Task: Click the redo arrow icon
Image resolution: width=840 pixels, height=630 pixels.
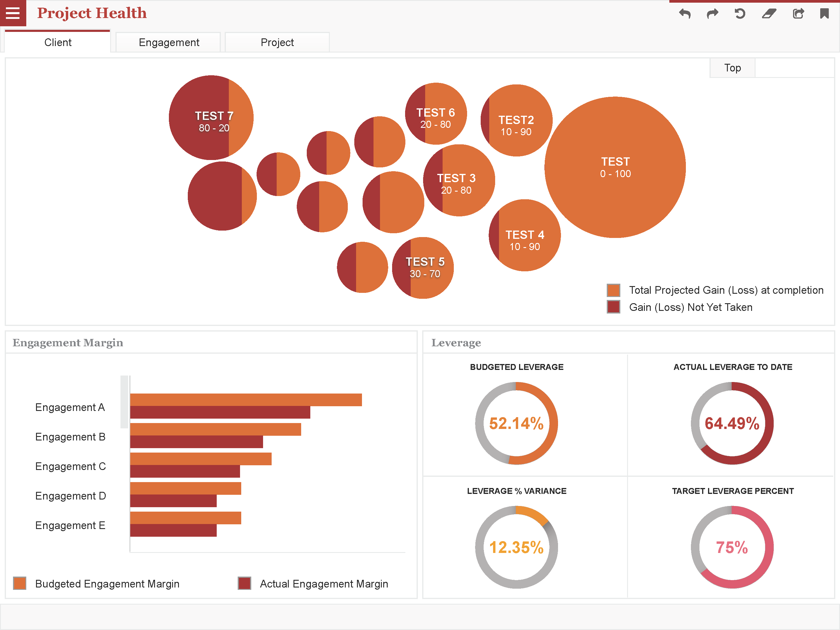Action: (x=712, y=14)
